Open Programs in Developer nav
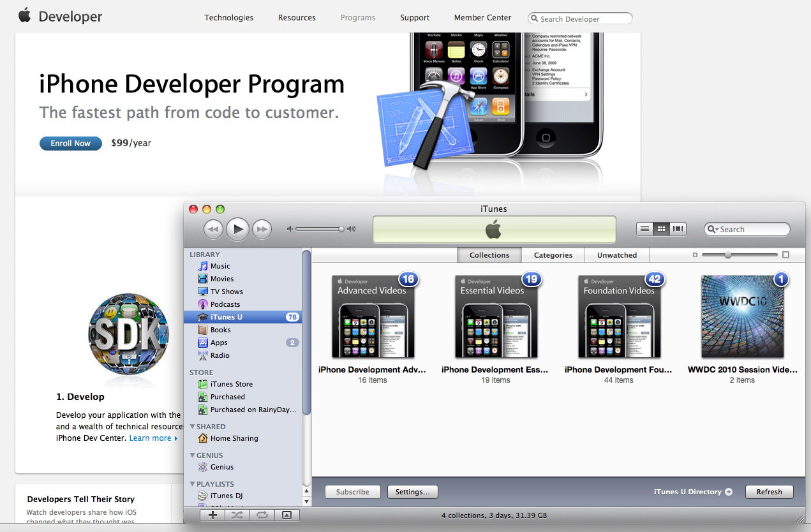Viewport: 811px width, 532px height. [x=358, y=18]
